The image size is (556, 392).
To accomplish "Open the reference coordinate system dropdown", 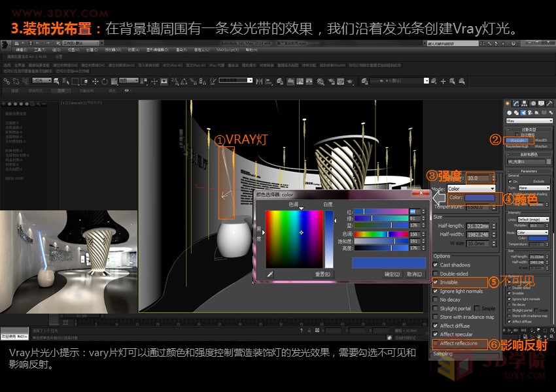I will pyautogui.click(x=128, y=81).
